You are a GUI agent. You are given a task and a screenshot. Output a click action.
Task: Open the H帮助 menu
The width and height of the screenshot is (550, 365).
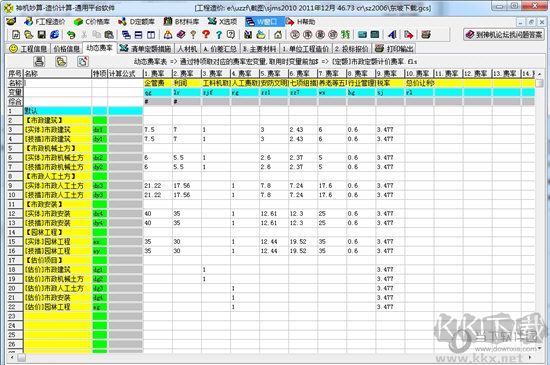(x=301, y=21)
